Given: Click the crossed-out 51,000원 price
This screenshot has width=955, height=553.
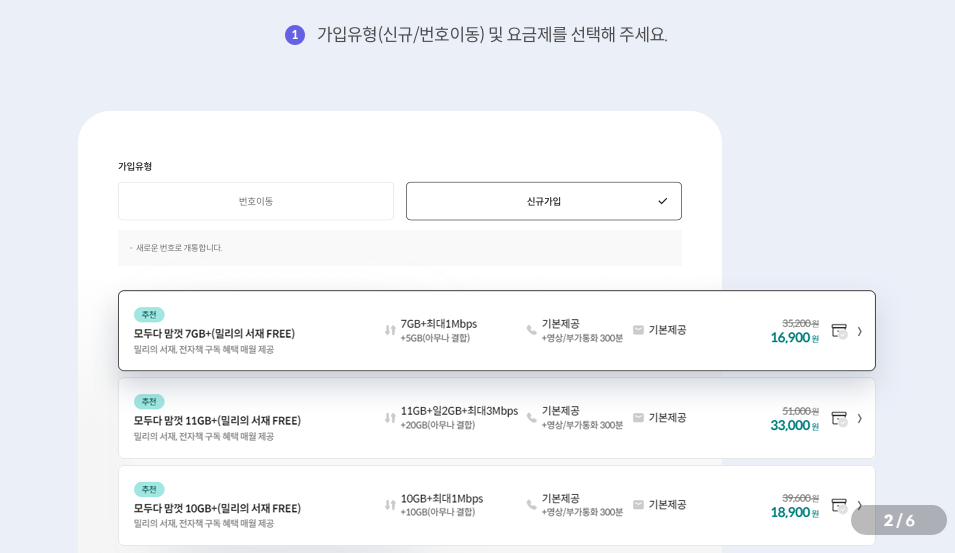Looking at the screenshot, I should click(x=800, y=411).
